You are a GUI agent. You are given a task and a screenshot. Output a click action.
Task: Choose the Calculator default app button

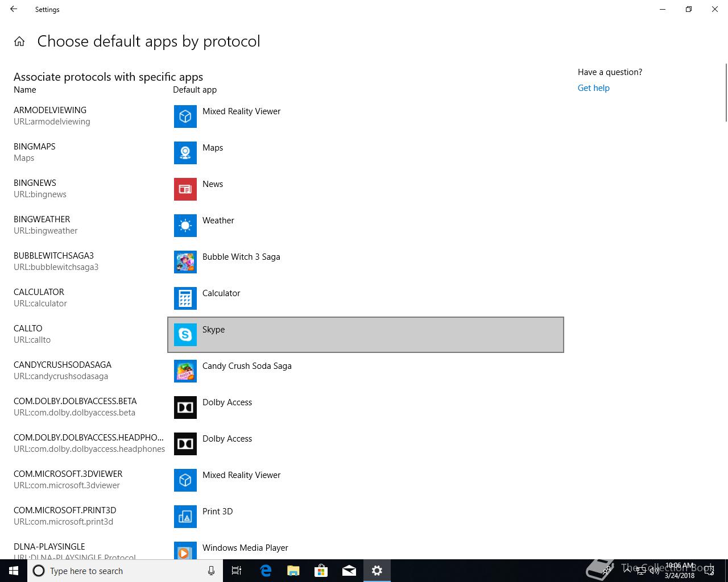366,298
